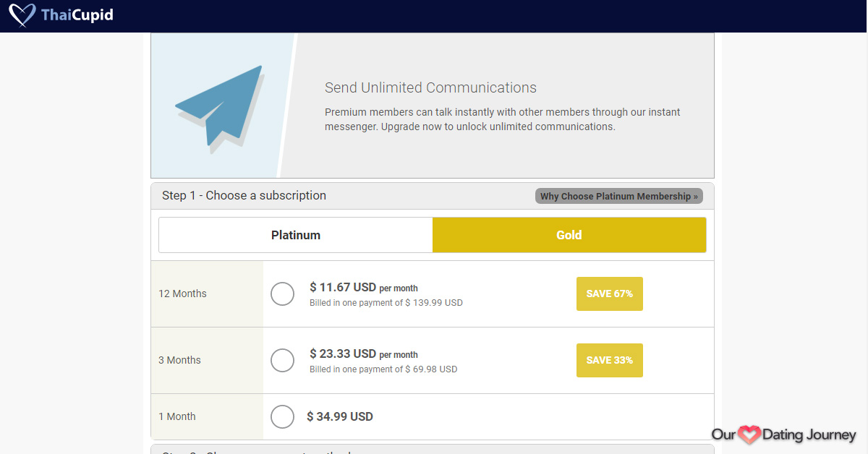Click the 1 Month row label
Screen dimensions: 868x454
click(x=177, y=416)
